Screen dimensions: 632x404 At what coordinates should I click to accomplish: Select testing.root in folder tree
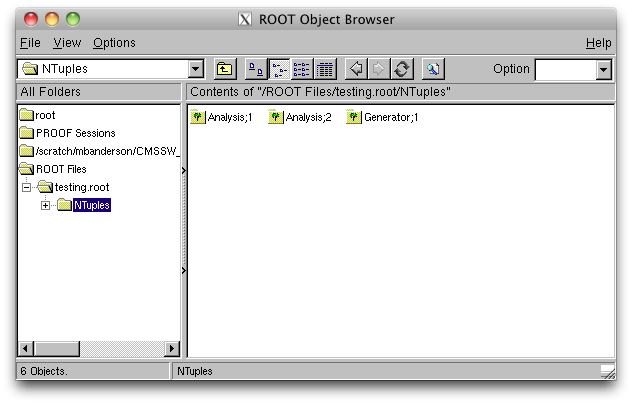73,187
